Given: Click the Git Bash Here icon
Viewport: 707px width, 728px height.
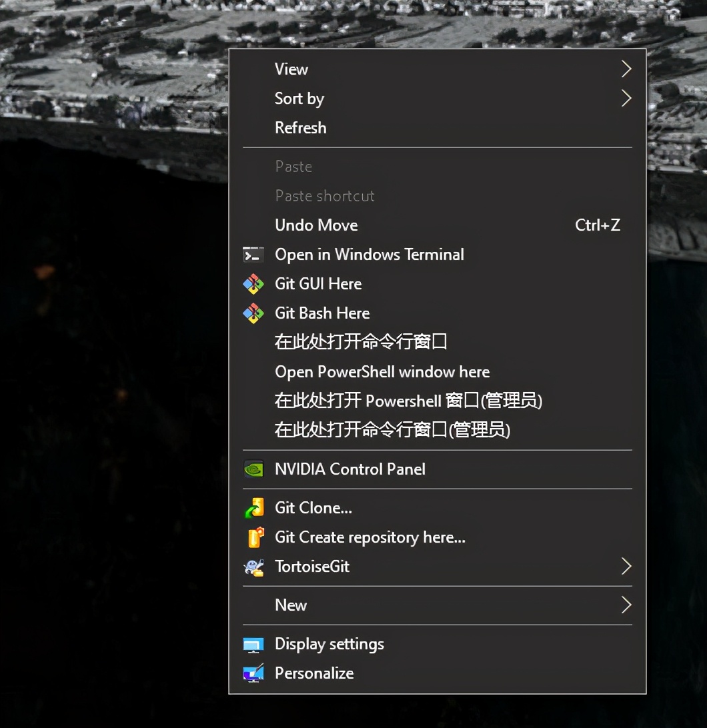Looking at the screenshot, I should [254, 313].
